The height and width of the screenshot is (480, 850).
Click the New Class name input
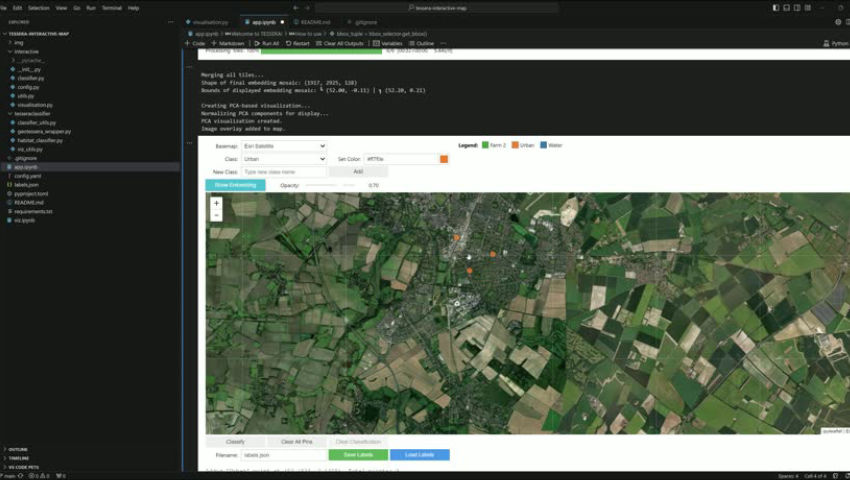point(284,172)
